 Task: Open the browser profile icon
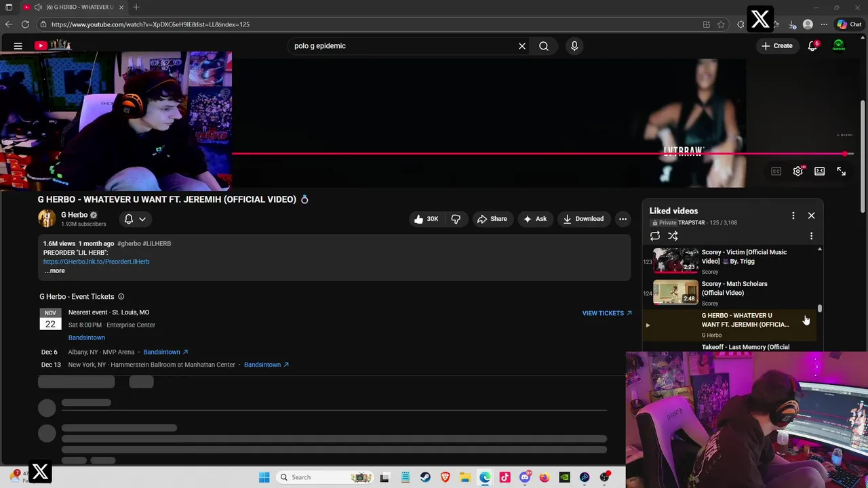(808, 24)
